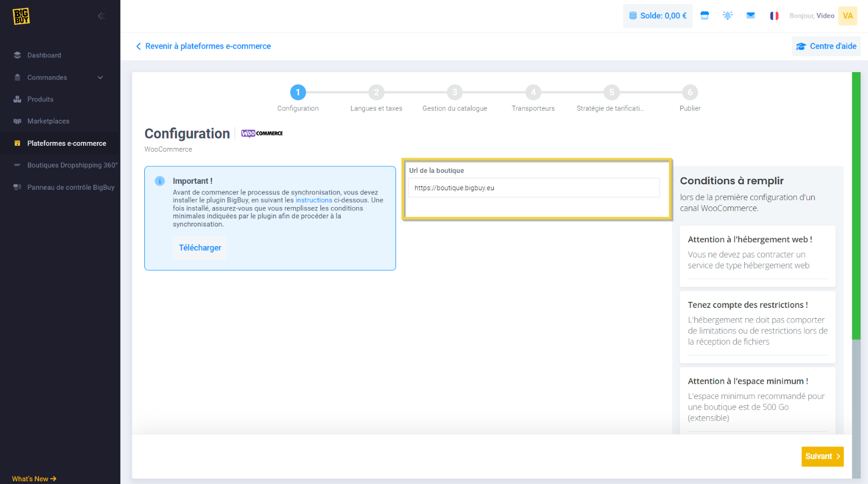The image size is (868, 484).
Task: Collapse the sidebar with double-chevron icon
Action: pos(101,16)
